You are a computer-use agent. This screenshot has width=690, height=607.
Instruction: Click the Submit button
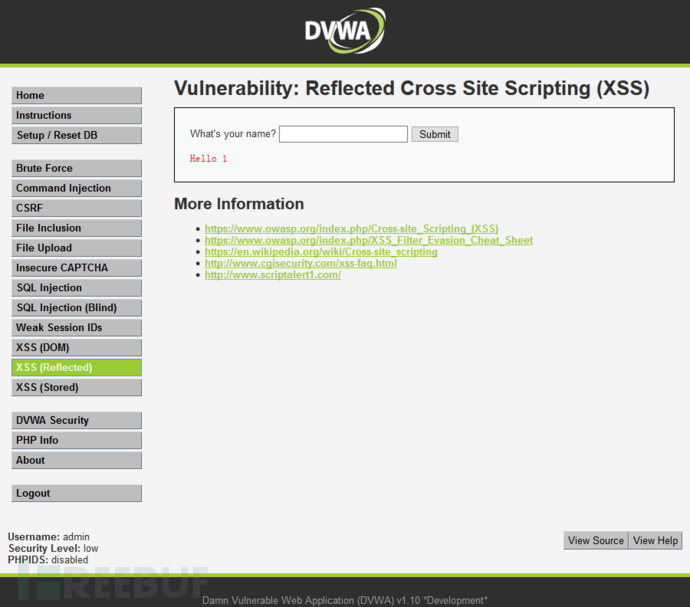435,134
